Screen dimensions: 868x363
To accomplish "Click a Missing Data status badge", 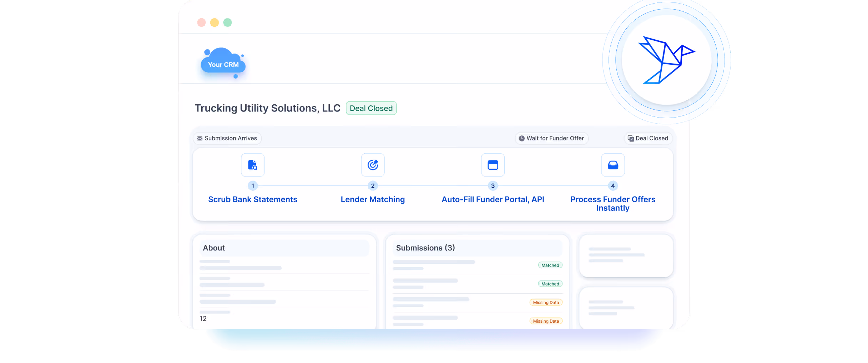I will point(546,302).
